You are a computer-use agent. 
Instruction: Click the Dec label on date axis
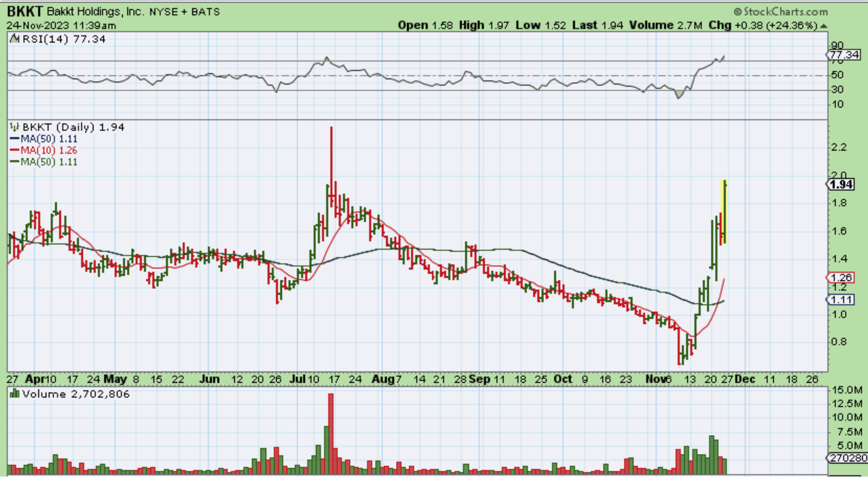[744, 379]
